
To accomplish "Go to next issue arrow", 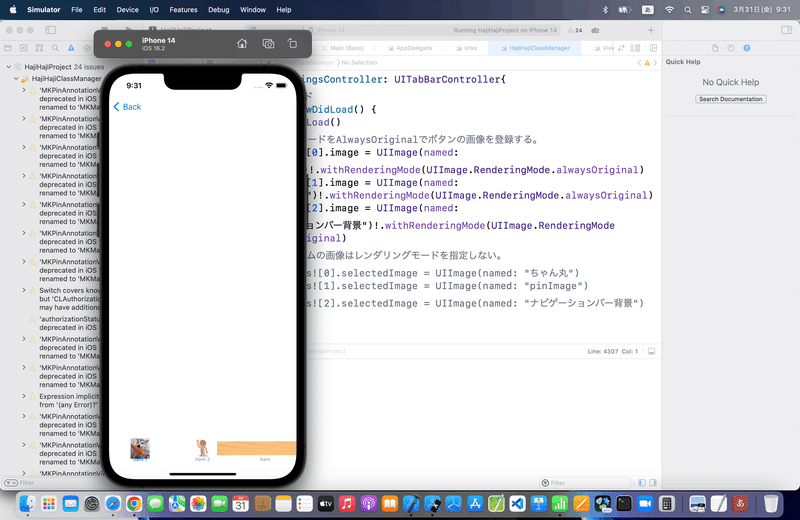I will (655, 63).
